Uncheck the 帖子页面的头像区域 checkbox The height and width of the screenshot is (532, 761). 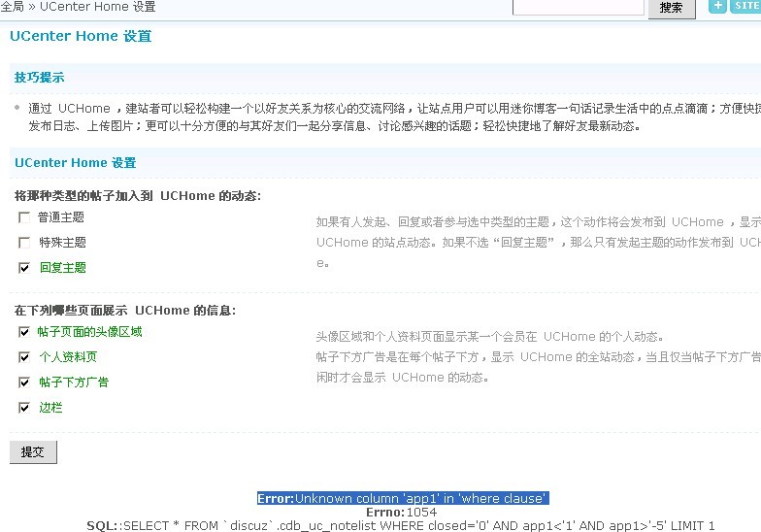coord(23,332)
